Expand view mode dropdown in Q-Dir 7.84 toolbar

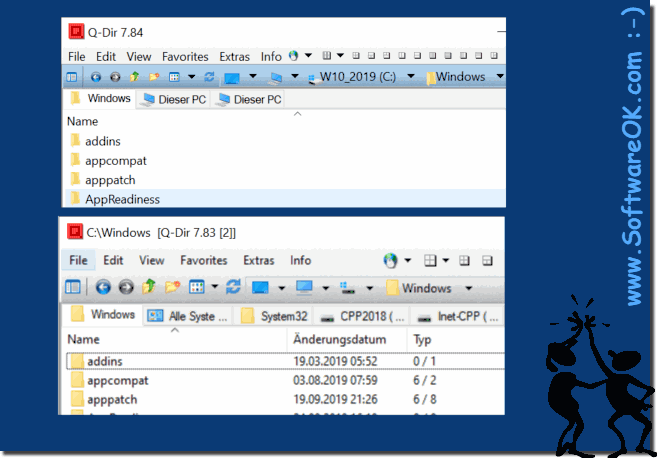click(x=191, y=77)
